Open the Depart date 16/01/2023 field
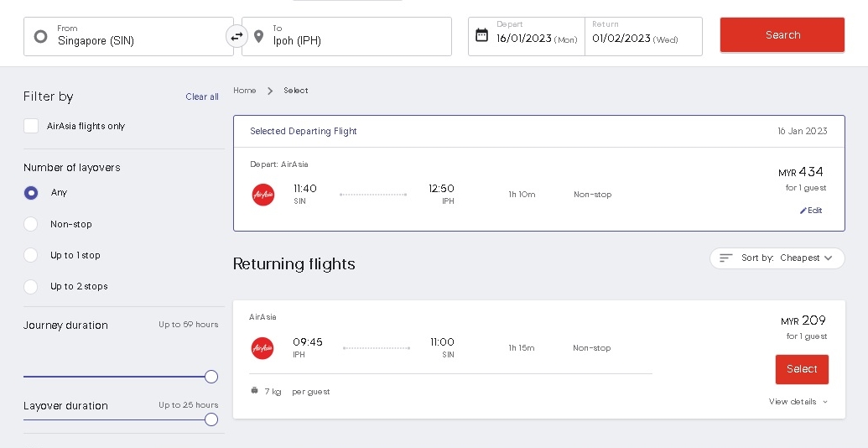 [527, 37]
